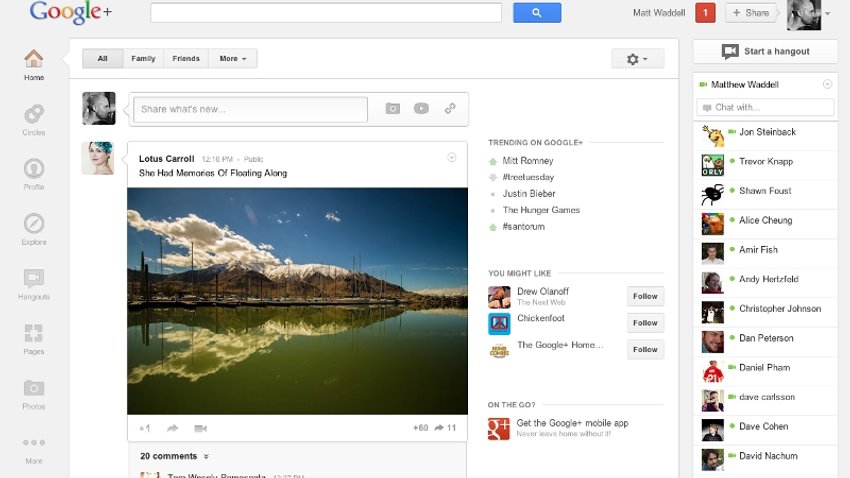Click Shawn Foust's spider avatar
850x478 pixels.
click(x=712, y=194)
